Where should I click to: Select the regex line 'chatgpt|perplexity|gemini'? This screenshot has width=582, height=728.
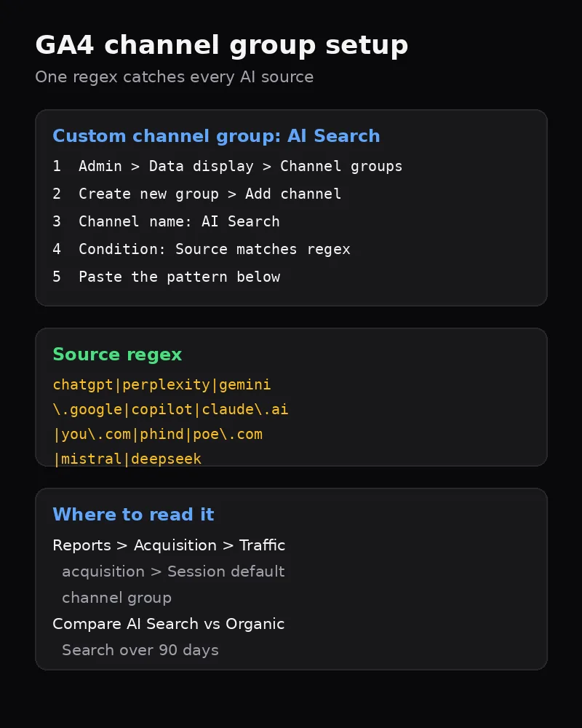[x=162, y=385]
